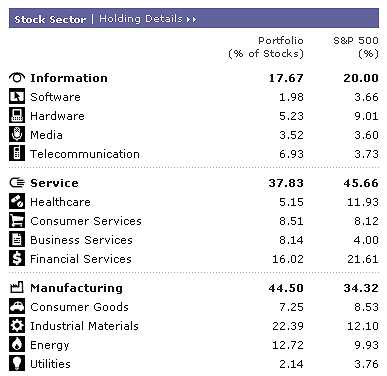Screen dimensions: 387x376
Task: Click the double arrow next to Holding Details
Action: tap(191, 20)
